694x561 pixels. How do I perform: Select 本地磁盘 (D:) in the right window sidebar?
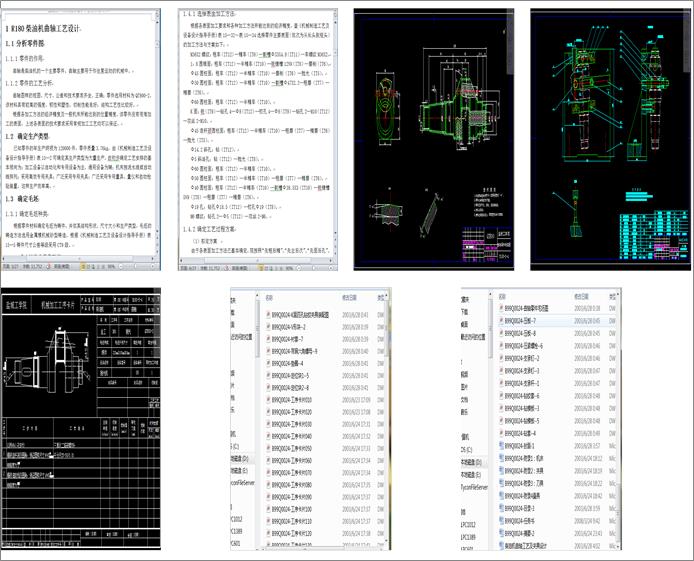tap(471, 463)
